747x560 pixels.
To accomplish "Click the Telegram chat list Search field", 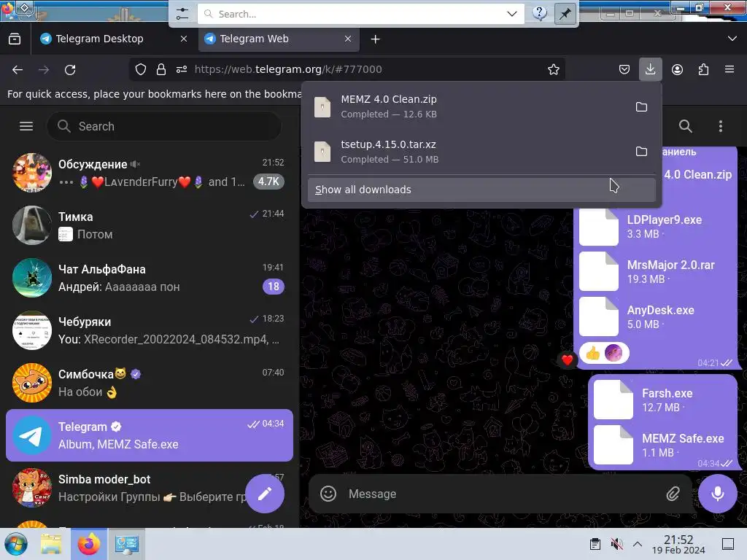I will point(164,126).
